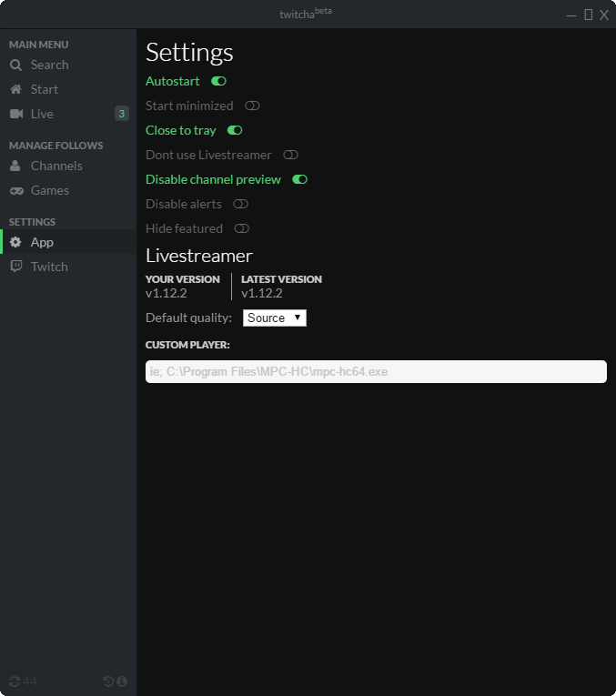
Task: Close the twitcha window
Action: (x=604, y=15)
